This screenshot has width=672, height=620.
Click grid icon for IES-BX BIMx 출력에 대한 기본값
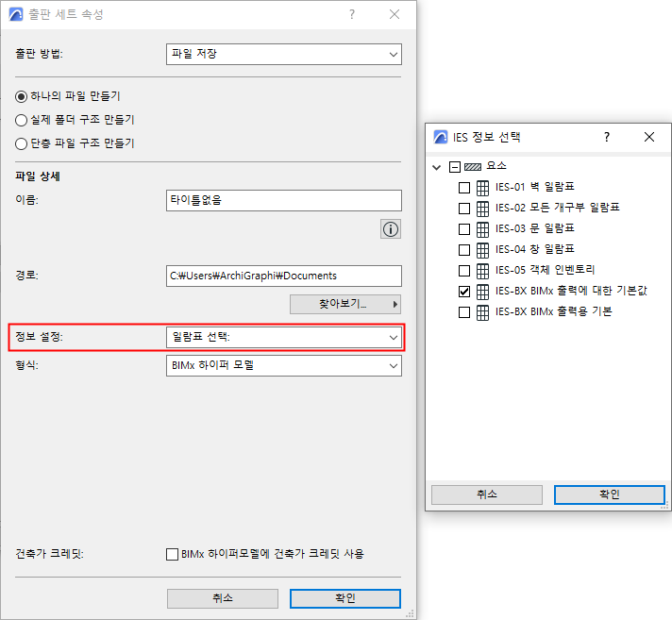[x=482, y=292]
